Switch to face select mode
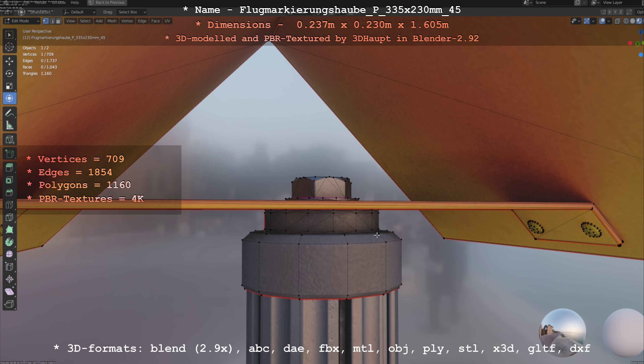 (x=58, y=21)
